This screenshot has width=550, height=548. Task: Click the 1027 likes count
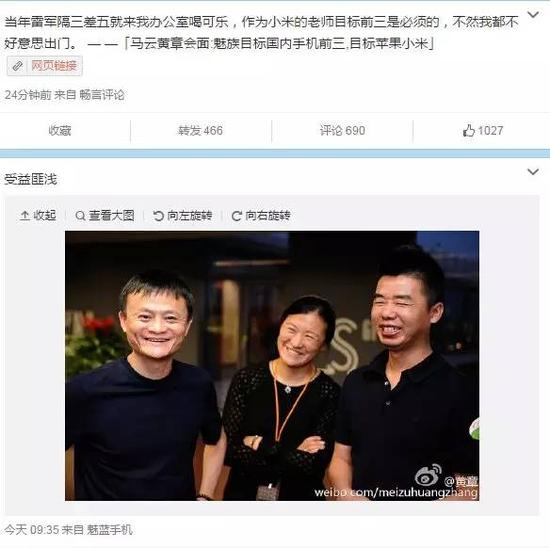tap(490, 131)
